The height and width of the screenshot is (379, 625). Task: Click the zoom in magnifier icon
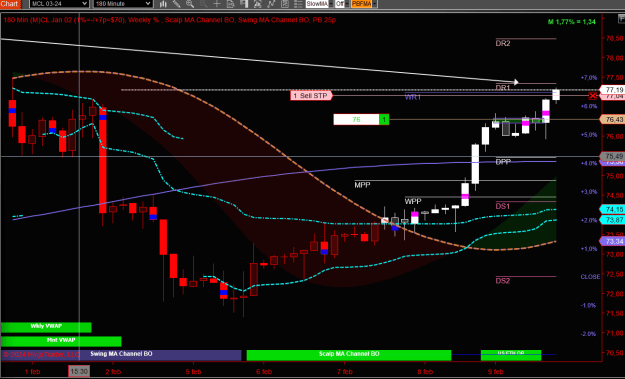(x=190, y=4)
